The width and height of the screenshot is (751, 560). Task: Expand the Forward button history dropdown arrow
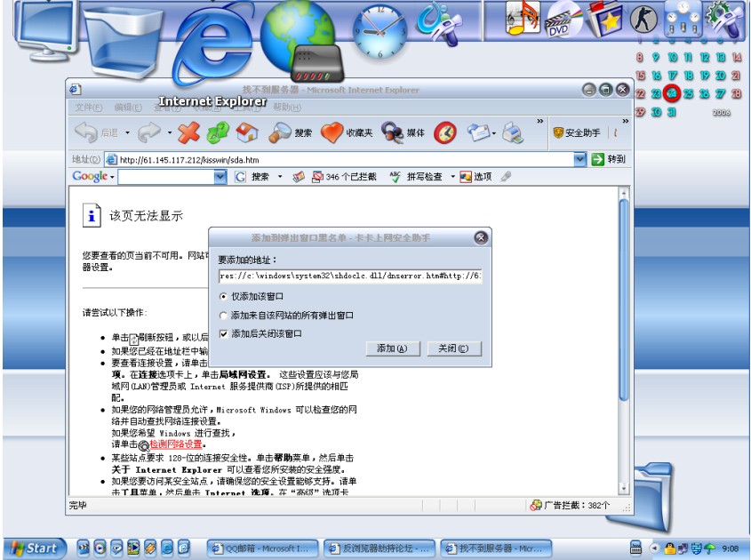(170, 132)
